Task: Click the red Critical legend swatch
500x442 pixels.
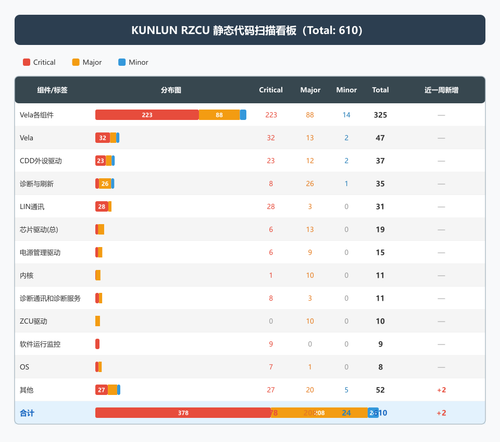Action: [26, 62]
